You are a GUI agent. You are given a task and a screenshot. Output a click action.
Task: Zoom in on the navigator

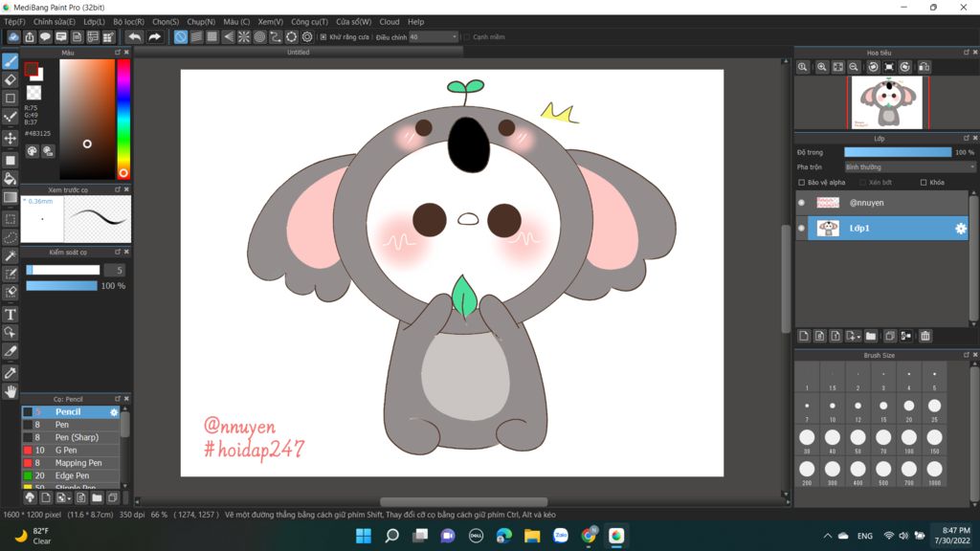[x=822, y=67]
